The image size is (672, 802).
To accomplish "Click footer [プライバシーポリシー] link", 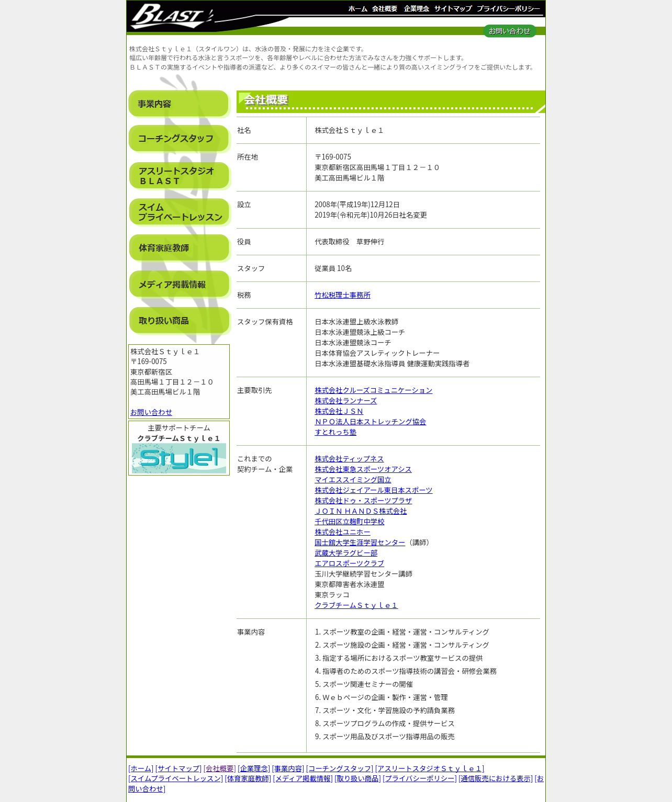I will [x=420, y=778].
